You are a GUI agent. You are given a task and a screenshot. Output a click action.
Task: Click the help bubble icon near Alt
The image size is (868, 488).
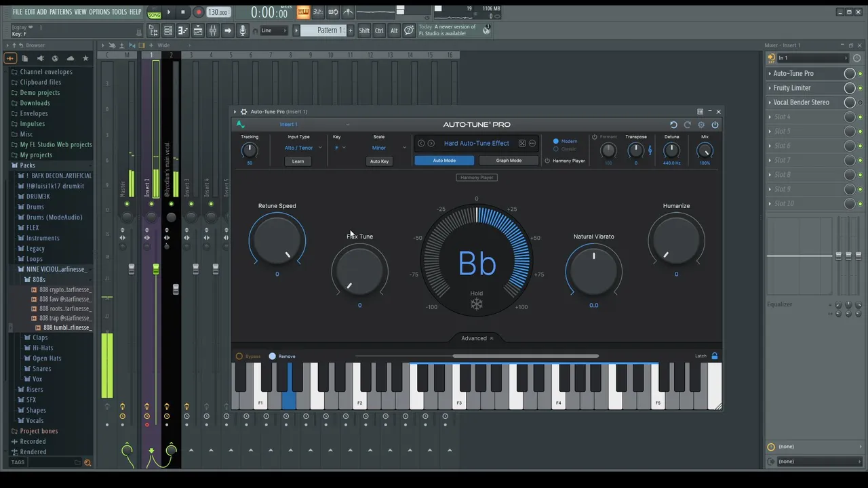pyautogui.click(x=409, y=30)
